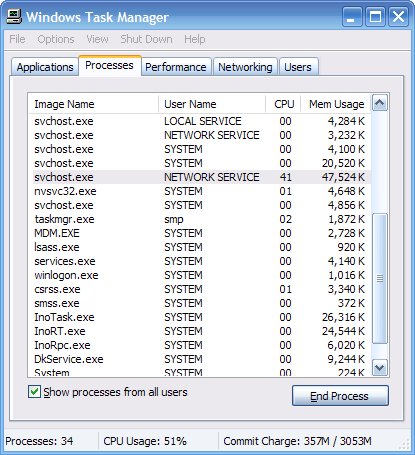This screenshot has height=455, width=415.
Task: Sort processes by the CPU column header
Action: click(x=284, y=104)
